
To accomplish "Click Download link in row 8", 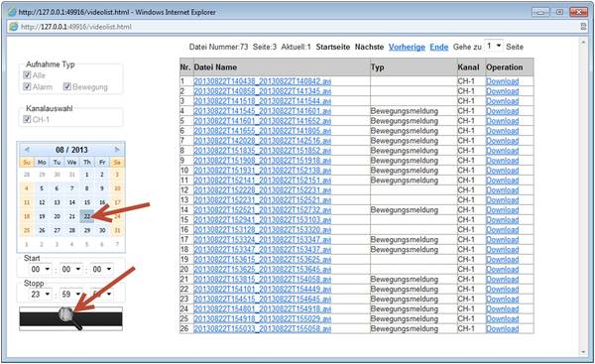I will [503, 151].
